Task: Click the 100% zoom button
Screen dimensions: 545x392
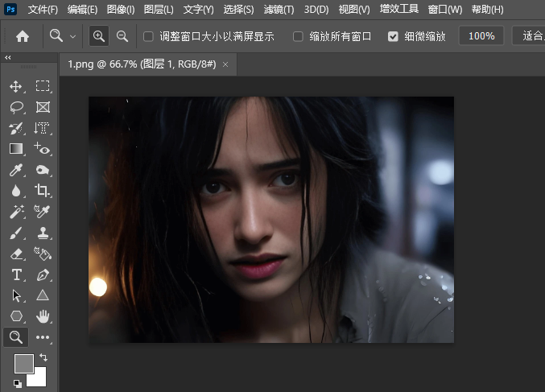Action: (481, 35)
